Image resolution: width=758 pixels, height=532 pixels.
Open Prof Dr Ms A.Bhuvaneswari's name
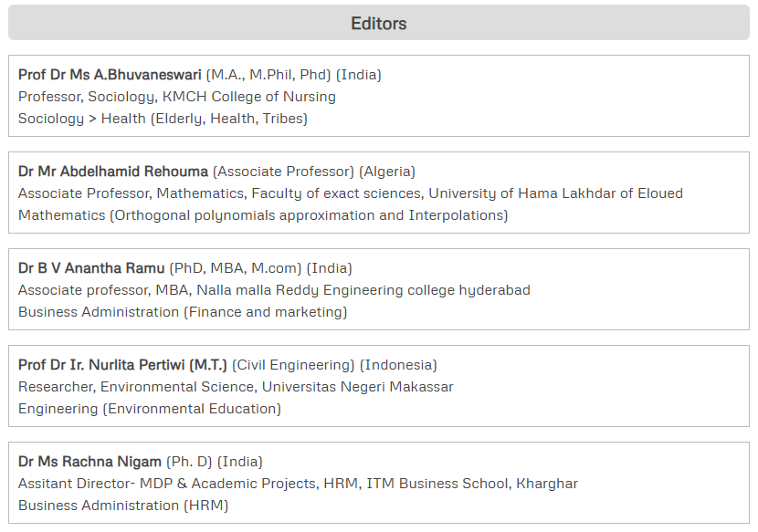(x=110, y=75)
